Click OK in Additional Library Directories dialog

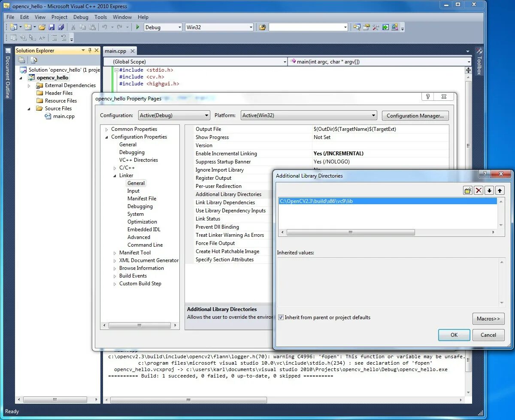point(454,335)
